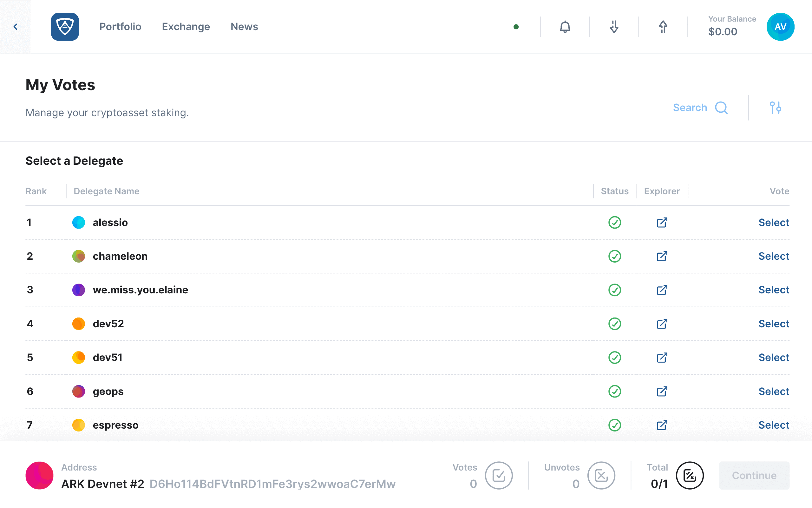Click dev52's status checkmark icon
812x508 pixels.
click(614, 324)
